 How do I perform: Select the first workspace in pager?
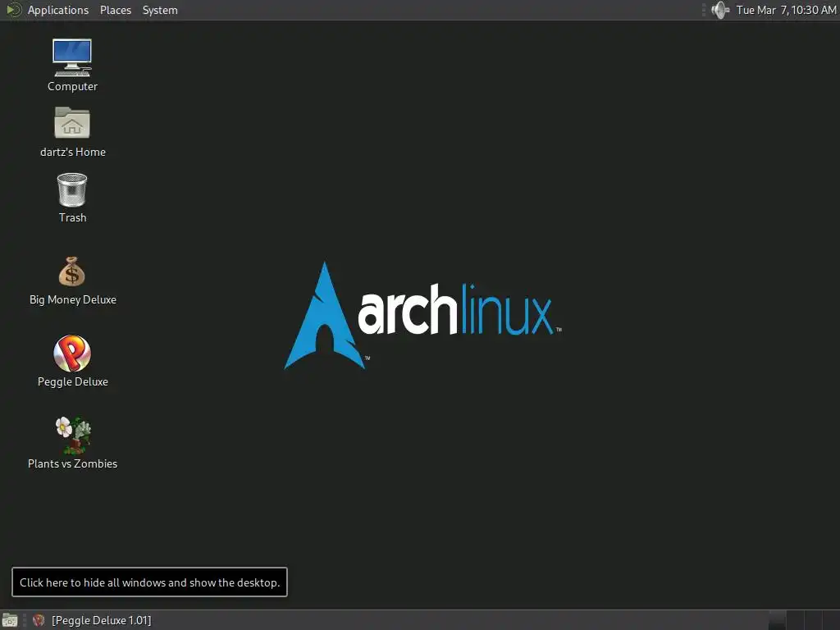pyautogui.click(x=778, y=620)
